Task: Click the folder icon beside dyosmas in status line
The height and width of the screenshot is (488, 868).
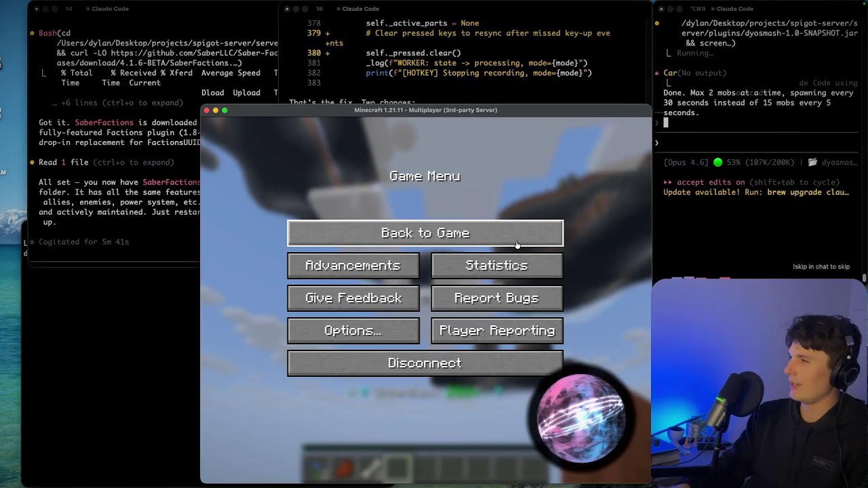Action: [x=812, y=163]
